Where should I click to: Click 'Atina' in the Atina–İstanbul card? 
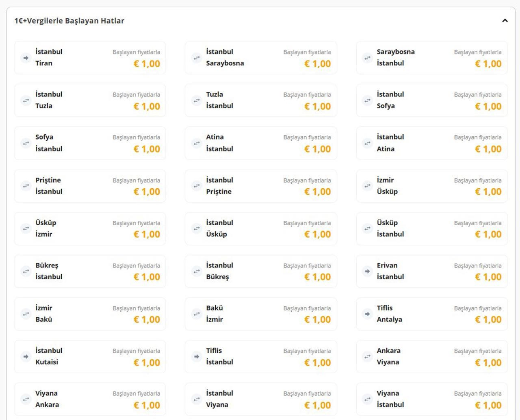pyautogui.click(x=215, y=137)
